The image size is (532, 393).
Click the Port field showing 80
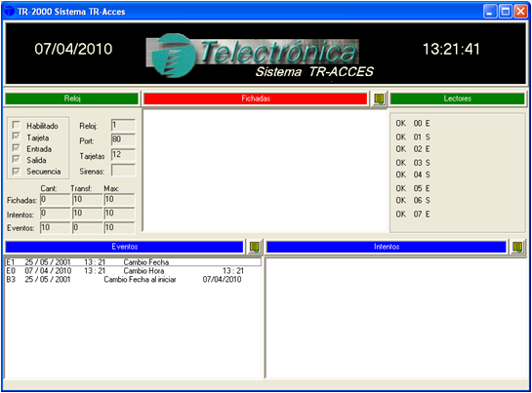click(123, 139)
